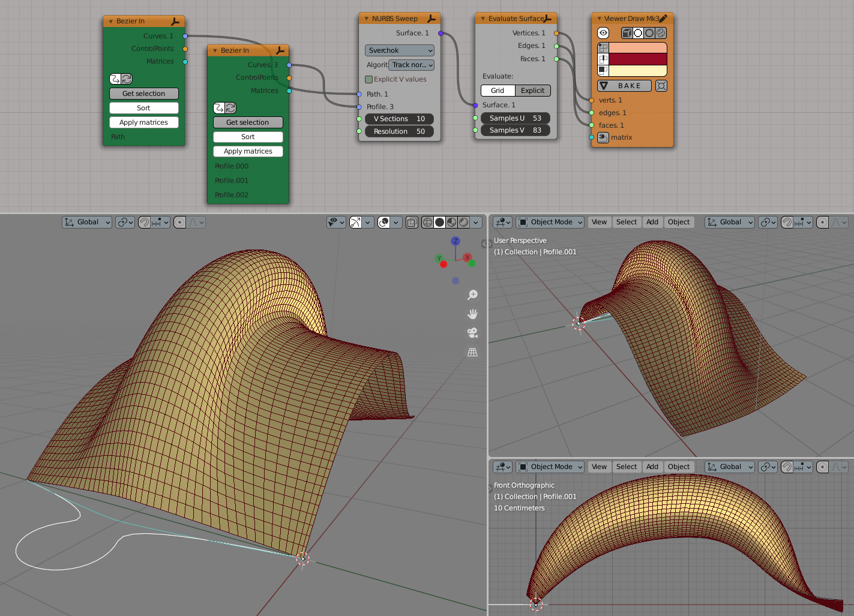Open the Object menu in the Front Orthographic viewport
The width and height of the screenshot is (854, 616).
(679, 467)
